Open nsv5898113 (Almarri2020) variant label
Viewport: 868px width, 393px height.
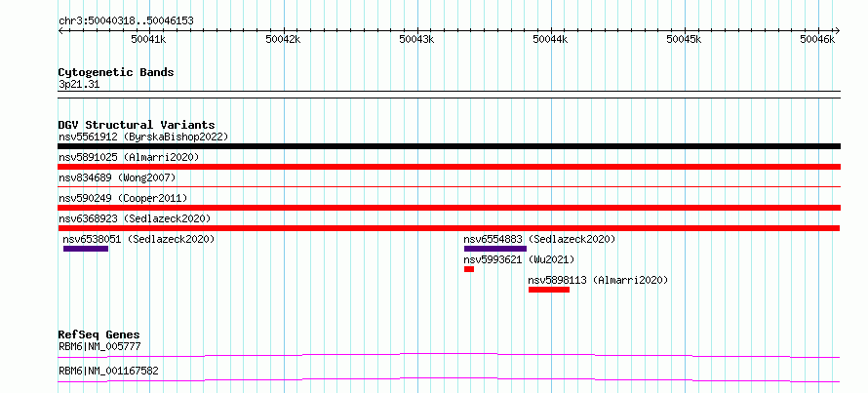click(x=599, y=280)
